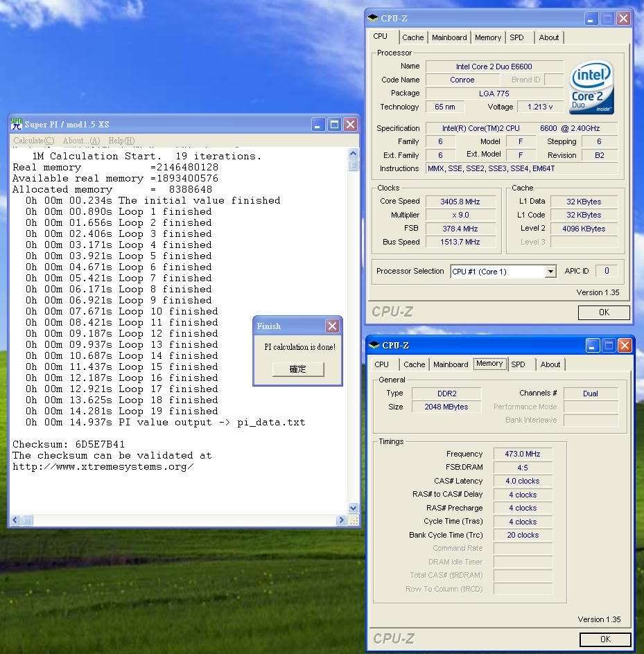Screen dimensions: 644x654
Task: Close the top CPU-Z window
Action: (x=623, y=18)
